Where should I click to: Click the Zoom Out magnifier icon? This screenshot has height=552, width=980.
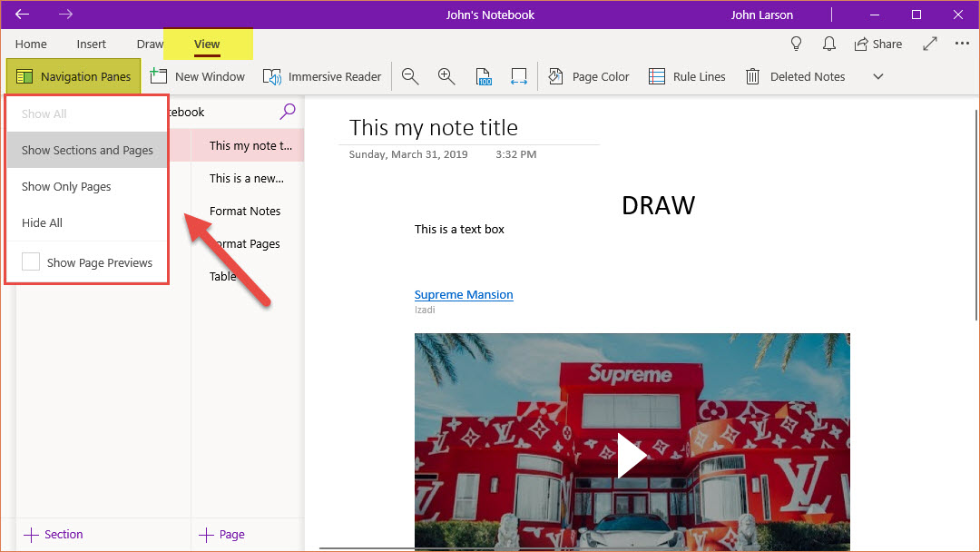click(410, 77)
